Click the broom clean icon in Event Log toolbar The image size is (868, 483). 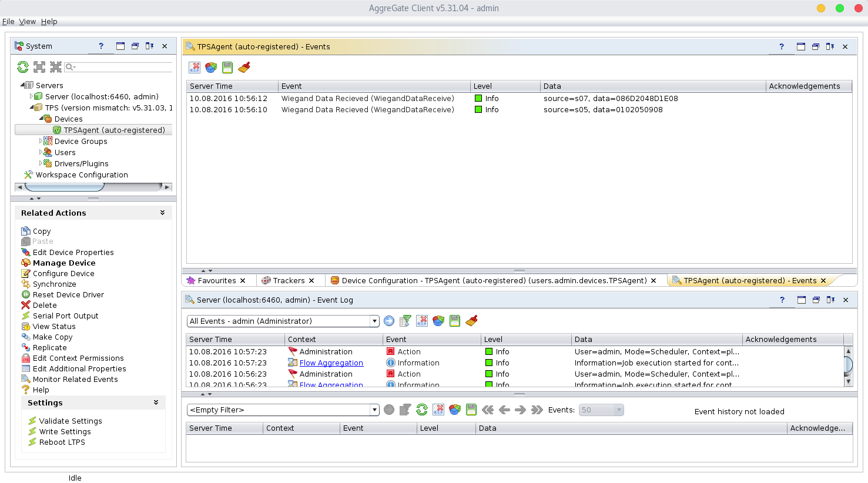471,321
